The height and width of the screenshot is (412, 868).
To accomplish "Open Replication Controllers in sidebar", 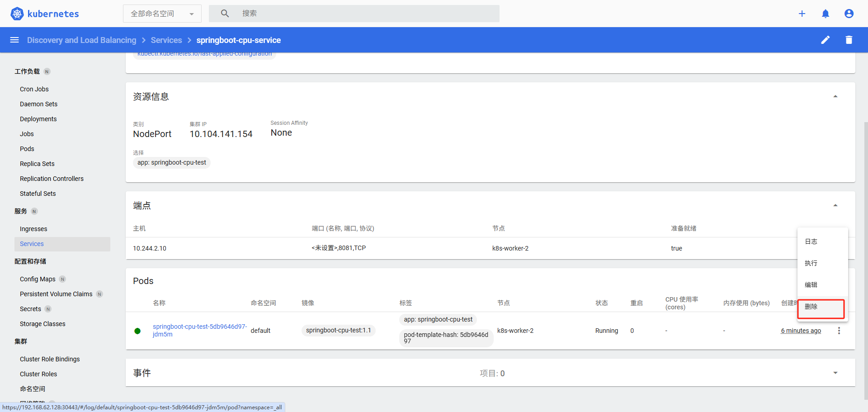I will point(52,179).
